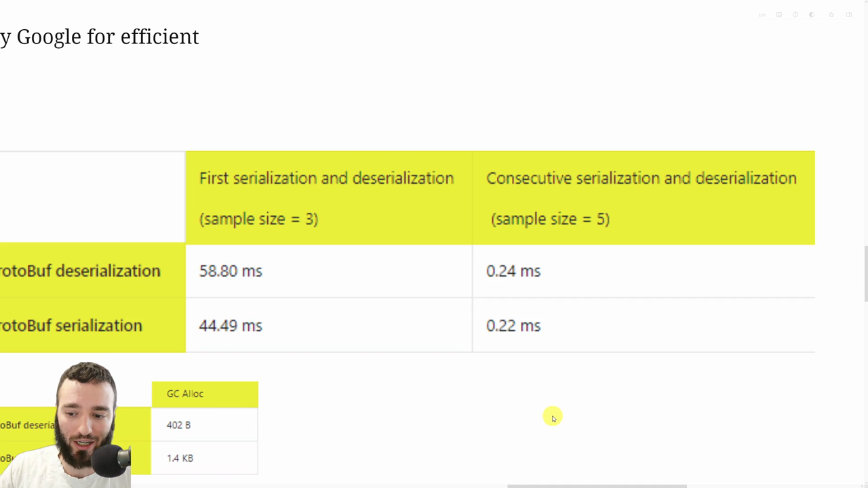
Task: Toggle favorite status with the star icon
Action: [x=831, y=15]
